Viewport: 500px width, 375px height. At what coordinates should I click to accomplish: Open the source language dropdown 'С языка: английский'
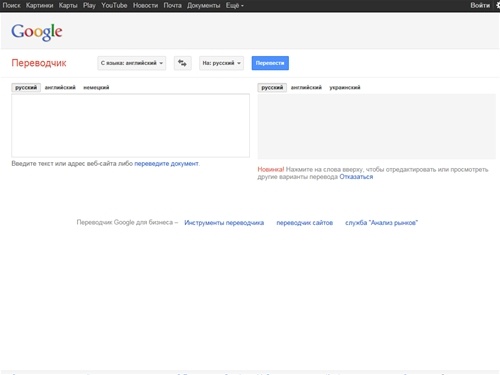tap(132, 63)
